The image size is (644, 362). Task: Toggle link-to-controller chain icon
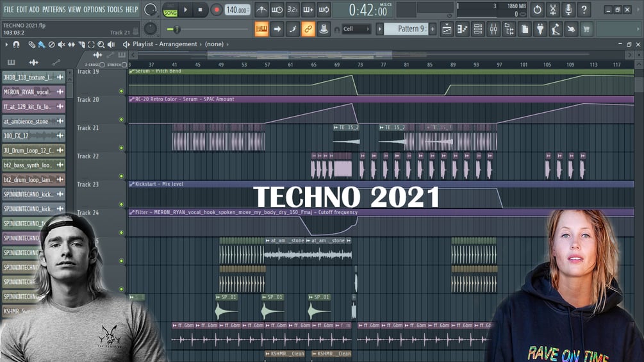(308, 29)
